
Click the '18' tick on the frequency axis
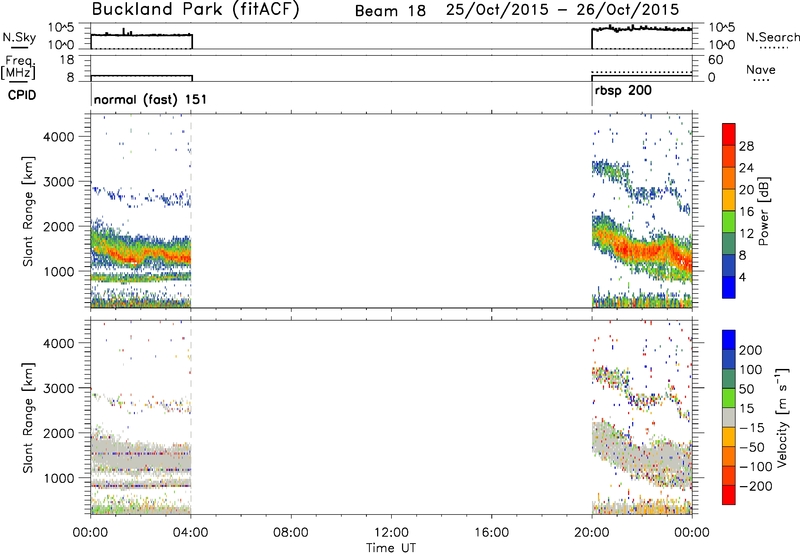67,60
